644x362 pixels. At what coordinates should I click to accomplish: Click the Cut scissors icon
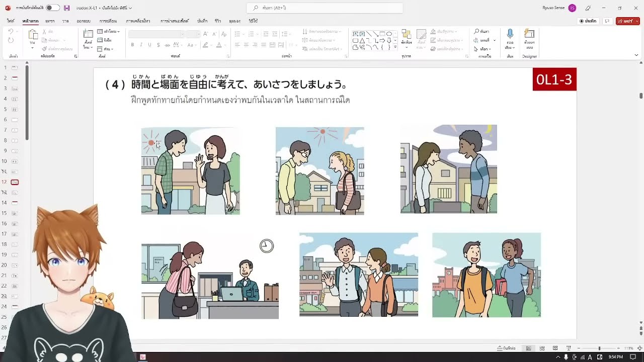tap(44, 32)
